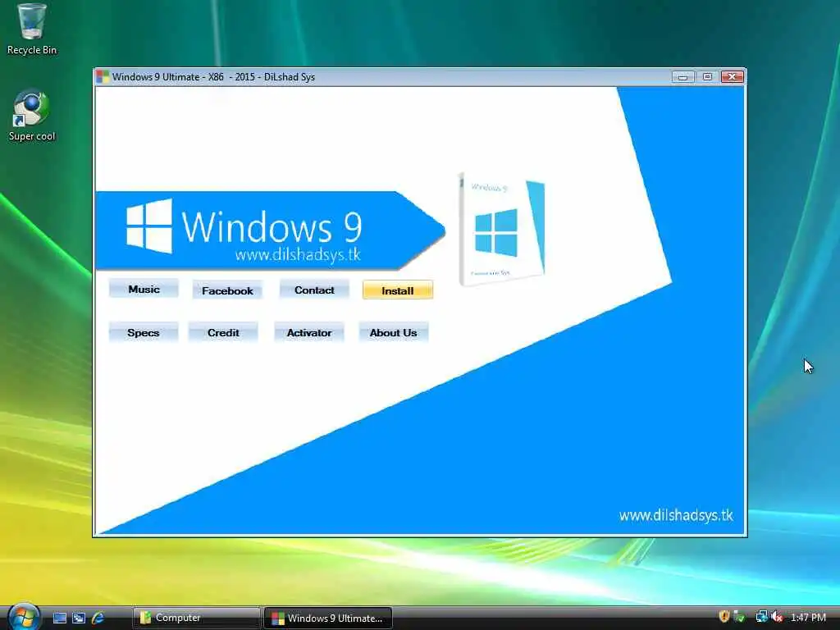Click the safely remove hardware tray icon

739,617
